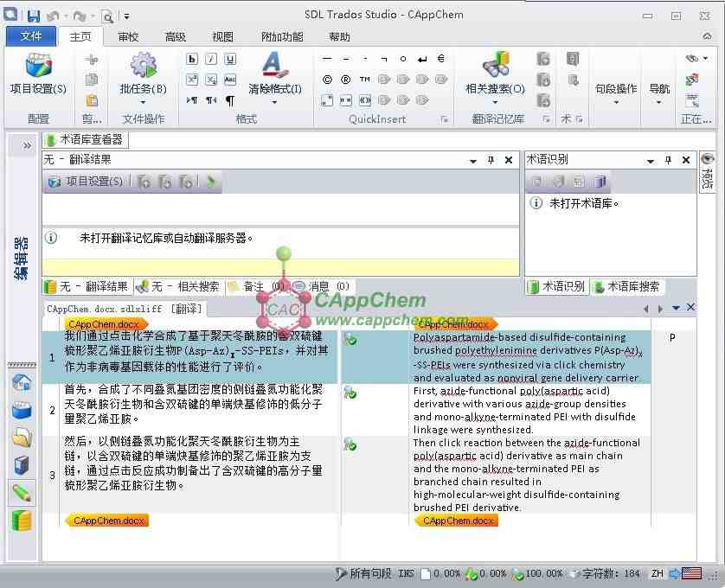Apply bold formatting button
Screen dimensions: 725x588
point(192,59)
